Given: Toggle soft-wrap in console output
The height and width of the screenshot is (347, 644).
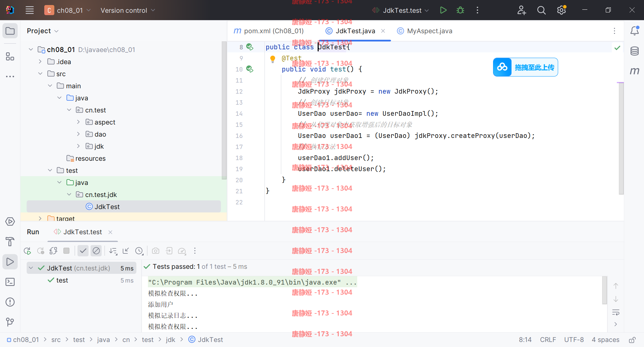Looking at the screenshot, I should tap(616, 312).
